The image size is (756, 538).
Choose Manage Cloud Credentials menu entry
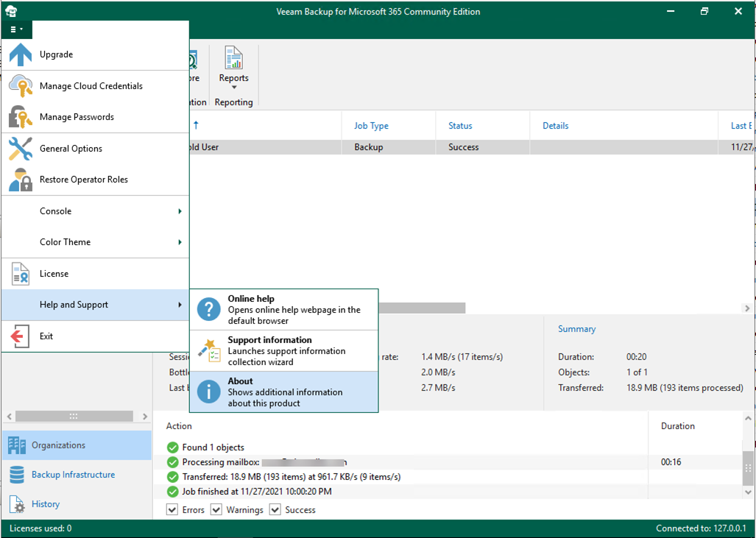[x=95, y=86]
